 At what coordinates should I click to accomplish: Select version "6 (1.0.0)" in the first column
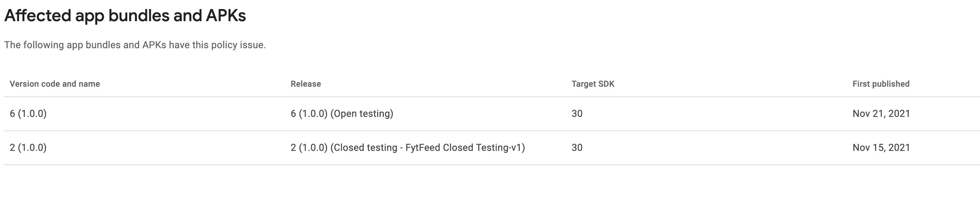[x=28, y=113]
